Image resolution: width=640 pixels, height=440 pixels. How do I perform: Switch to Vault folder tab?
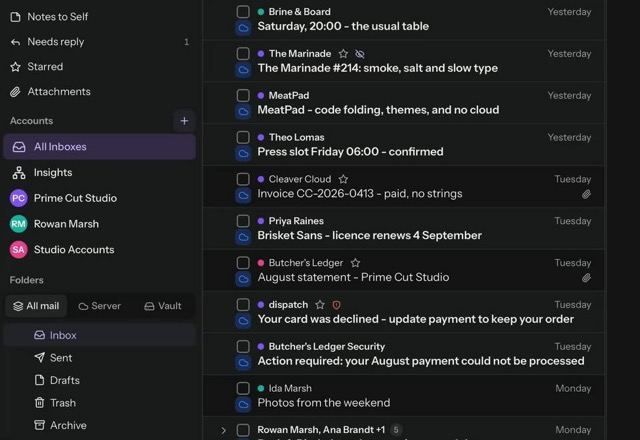[x=163, y=306]
